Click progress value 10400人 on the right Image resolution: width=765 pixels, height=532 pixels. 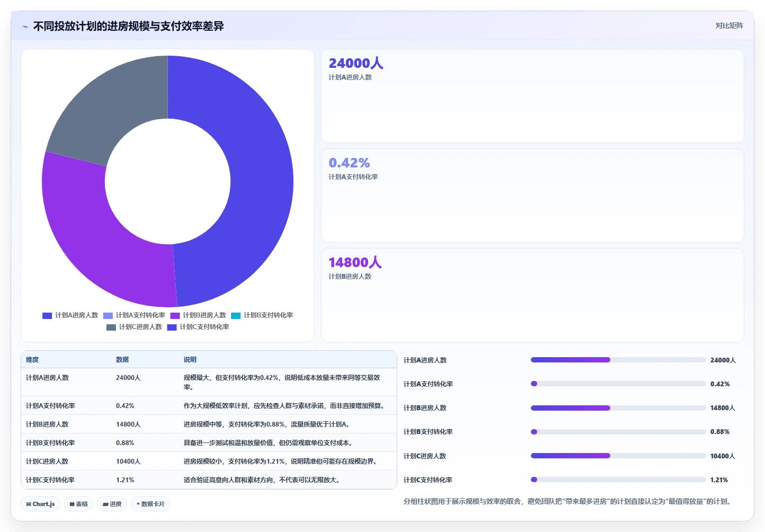pyautogui.click(x=723, y=456)
